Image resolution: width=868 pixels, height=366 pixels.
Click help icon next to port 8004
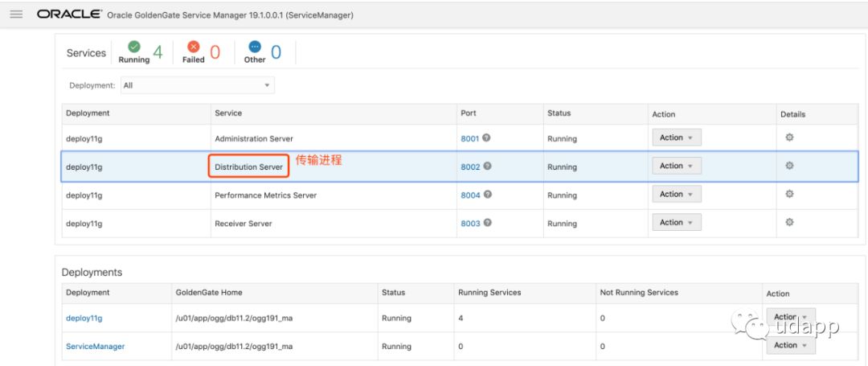point(487,195)
